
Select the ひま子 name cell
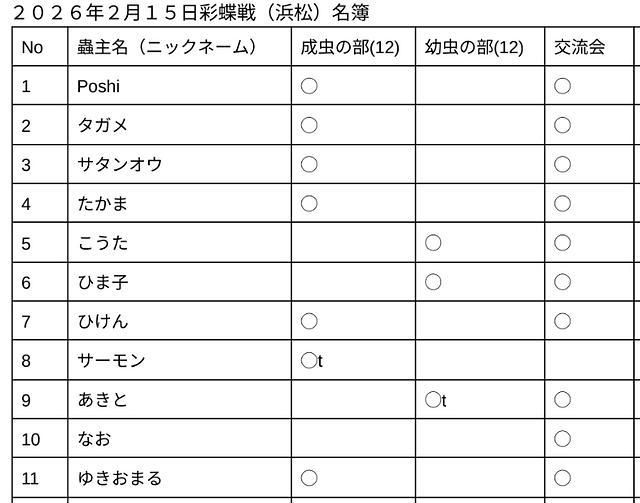(180, 282)
